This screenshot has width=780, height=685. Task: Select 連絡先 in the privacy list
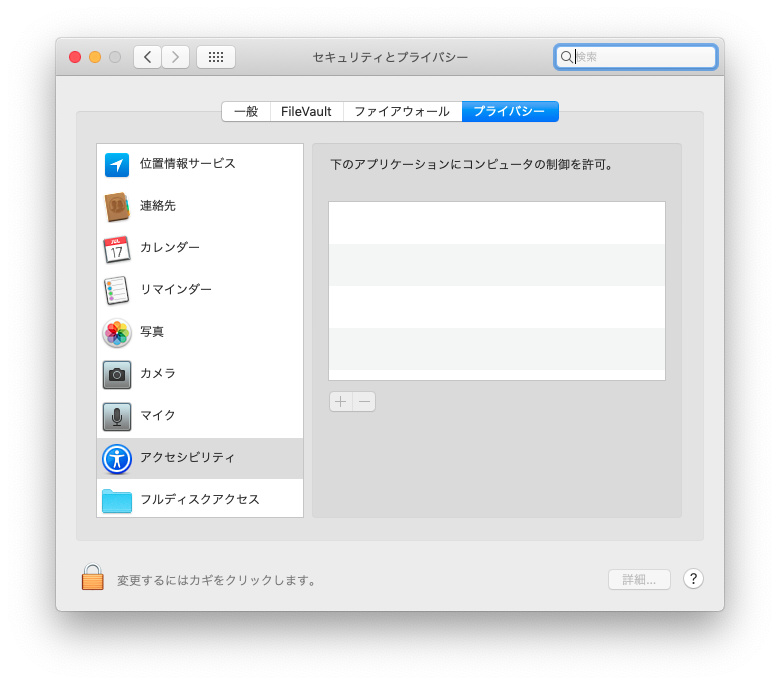(x=200, y=206)
